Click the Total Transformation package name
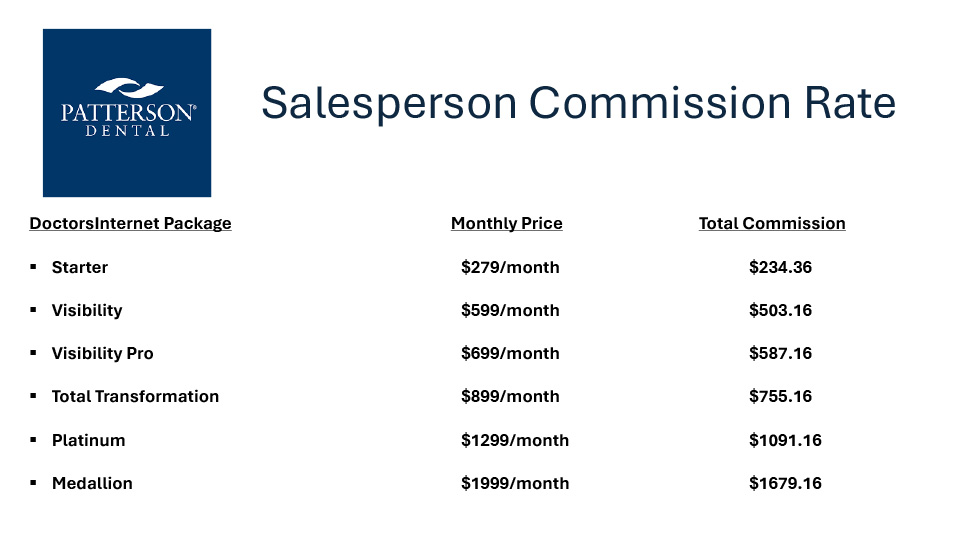 pyautogui.click(x=135, y=396)
